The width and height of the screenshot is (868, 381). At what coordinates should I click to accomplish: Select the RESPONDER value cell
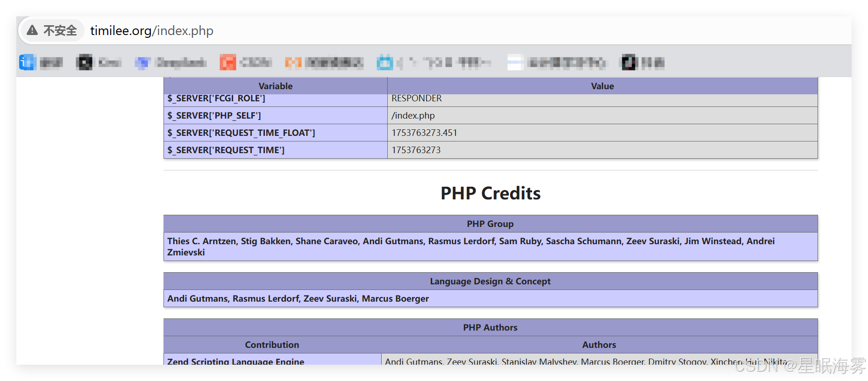(603, 99)
